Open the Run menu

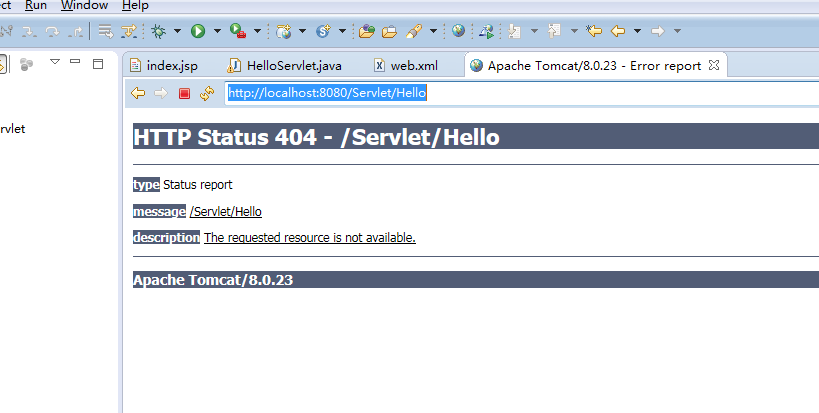pos(36,5)
